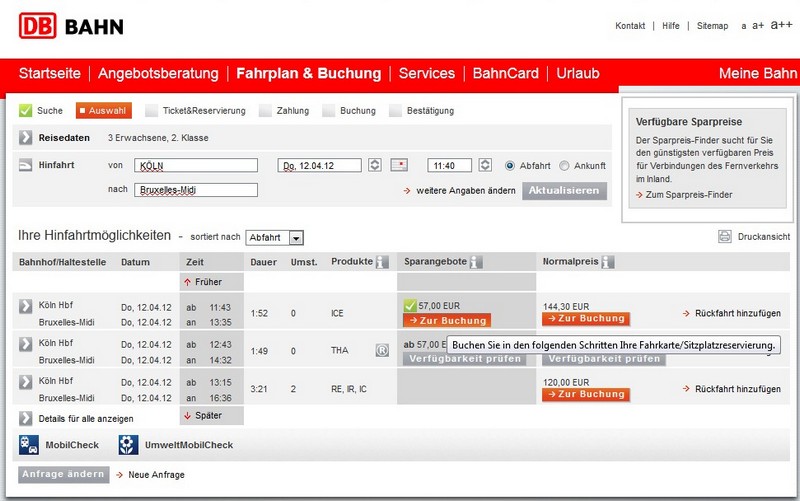The image size is (800, 501).
Task: Click Zur Buchung for 57,00 EUR Sparangebot
Action: click(447, 320)
